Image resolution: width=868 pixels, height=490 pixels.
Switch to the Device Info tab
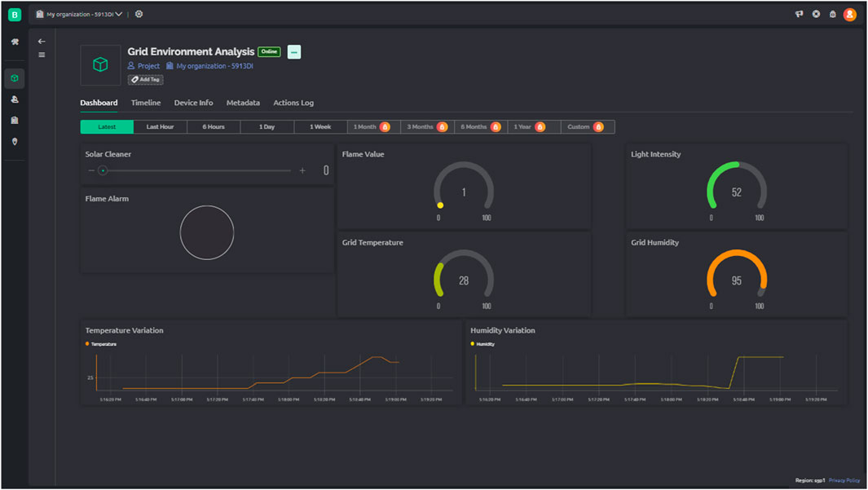pos(193,103)
